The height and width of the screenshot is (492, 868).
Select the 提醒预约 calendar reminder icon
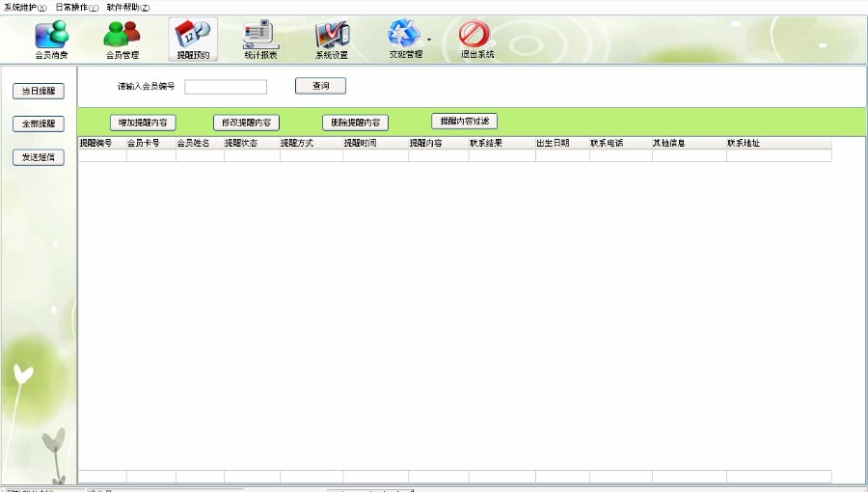(193, 40)
